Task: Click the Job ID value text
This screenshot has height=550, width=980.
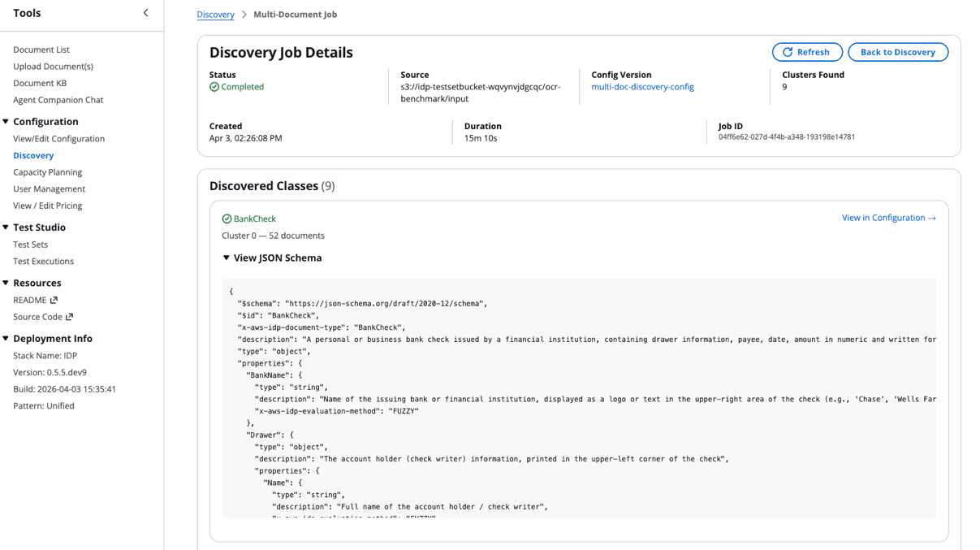Action: point(786,137)
